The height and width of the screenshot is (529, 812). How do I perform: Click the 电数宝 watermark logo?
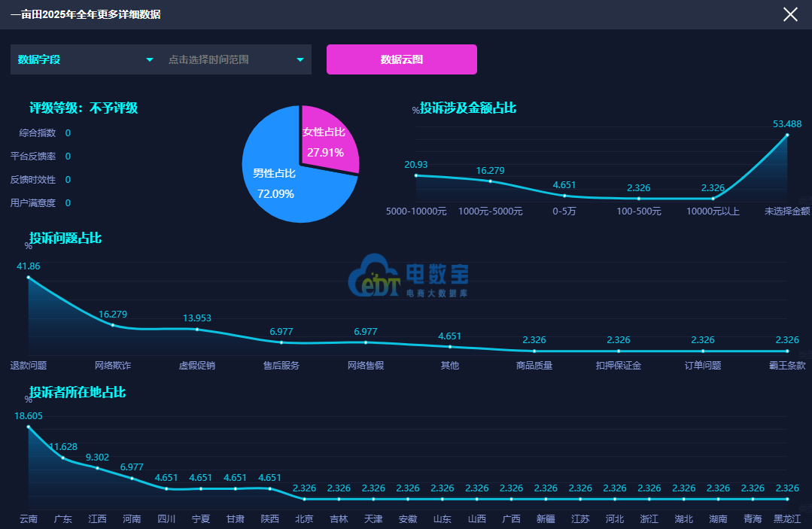tap(408, 275)
